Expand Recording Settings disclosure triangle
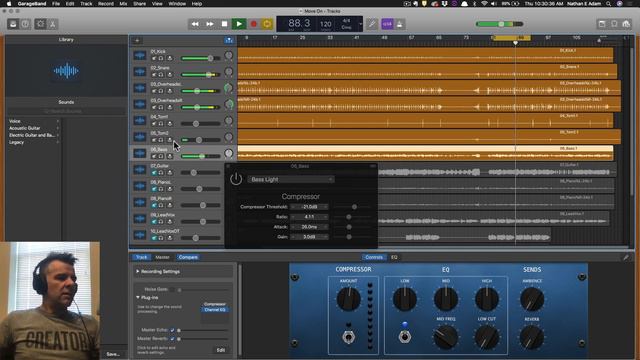The image size is (640, 360). pyautogui.click(x=138, y=271)
